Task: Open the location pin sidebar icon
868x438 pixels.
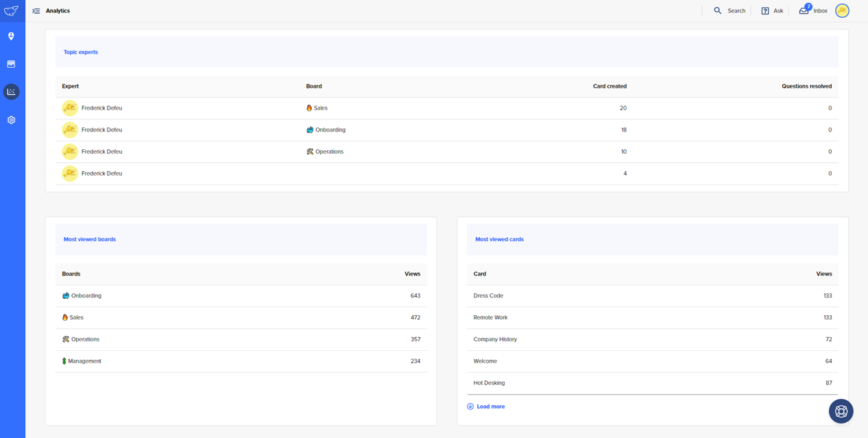Action: click(11, 36)
